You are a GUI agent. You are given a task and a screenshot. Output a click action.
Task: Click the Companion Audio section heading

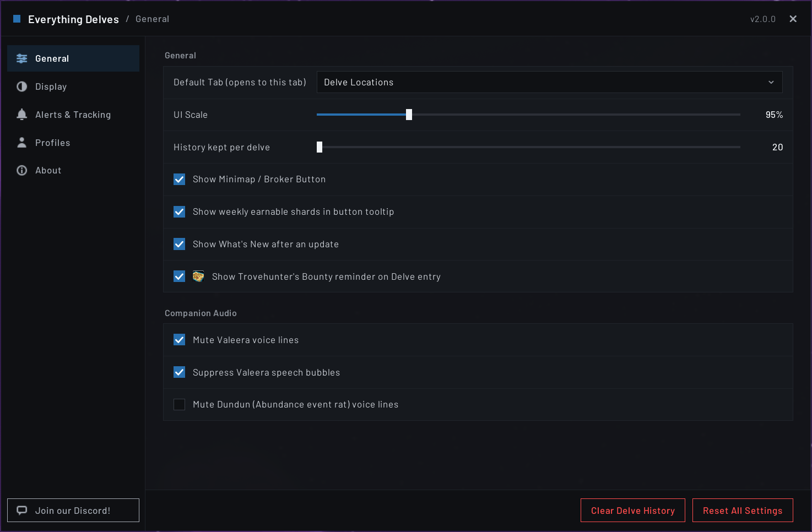point(201,313)
